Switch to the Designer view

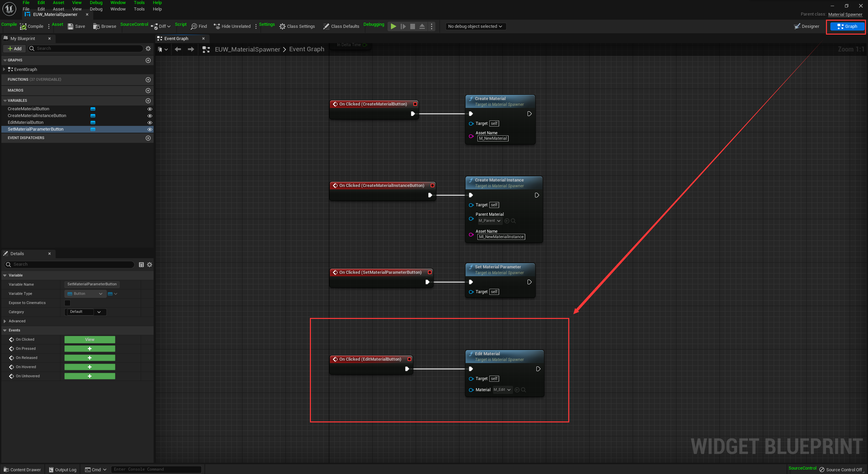(807, 26)
